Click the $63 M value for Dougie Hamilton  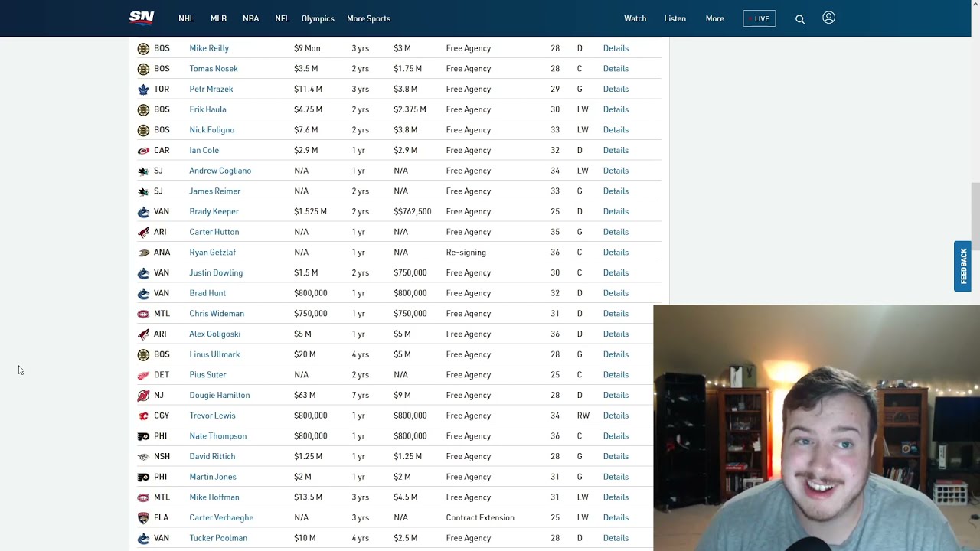point(305,395)
